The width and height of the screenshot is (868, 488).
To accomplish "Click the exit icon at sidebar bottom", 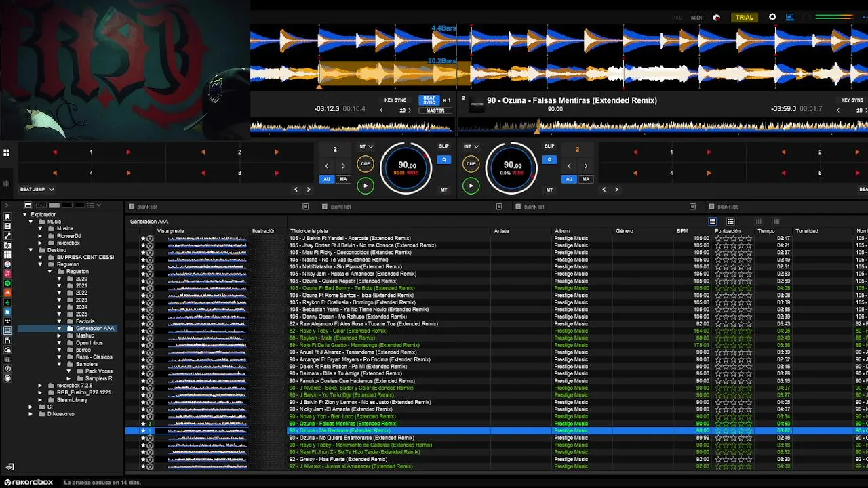I will click(9, 467).
